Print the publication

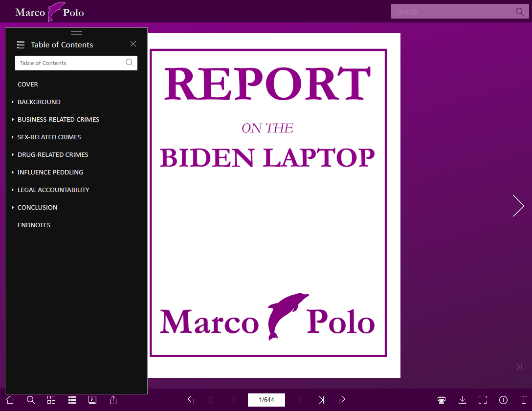pyautogui.click(x=442, y=400)
